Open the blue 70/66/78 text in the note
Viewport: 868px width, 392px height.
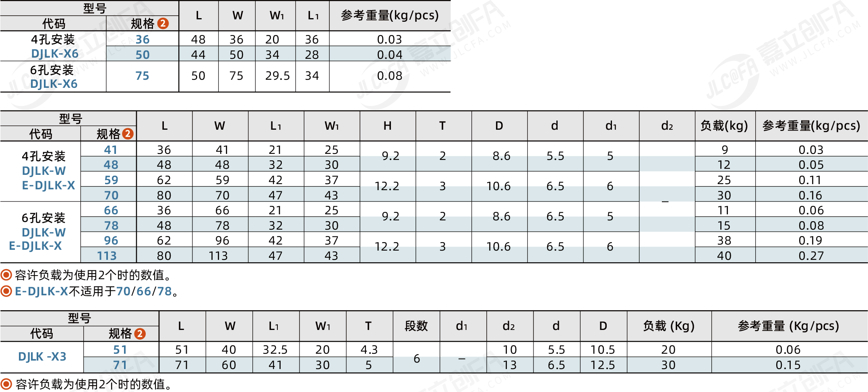point(144,291)
